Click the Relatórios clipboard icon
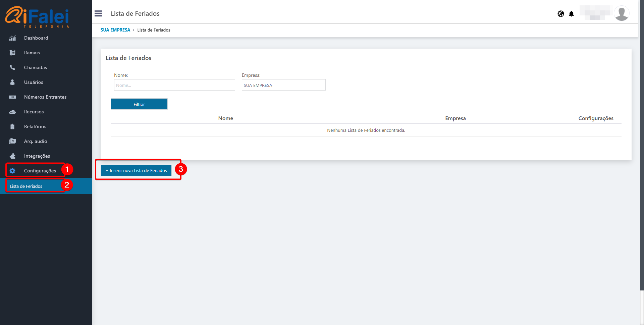 12,126
